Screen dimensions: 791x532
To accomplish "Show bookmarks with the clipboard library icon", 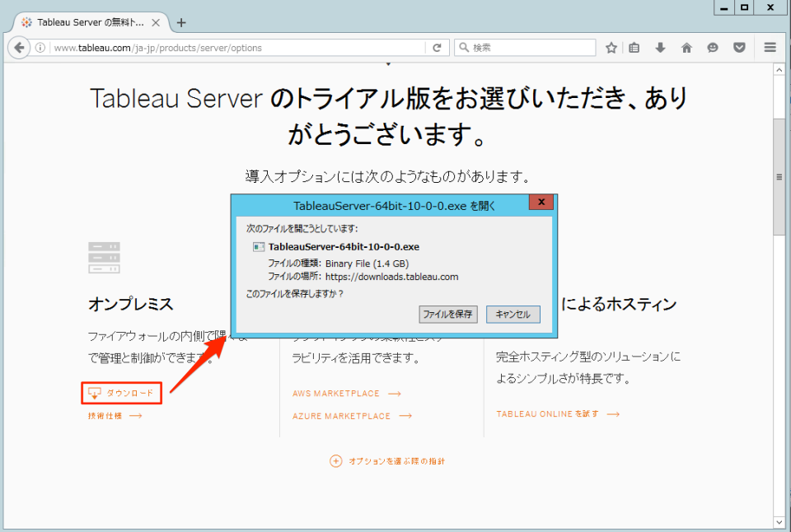I will tap(634, 47).
